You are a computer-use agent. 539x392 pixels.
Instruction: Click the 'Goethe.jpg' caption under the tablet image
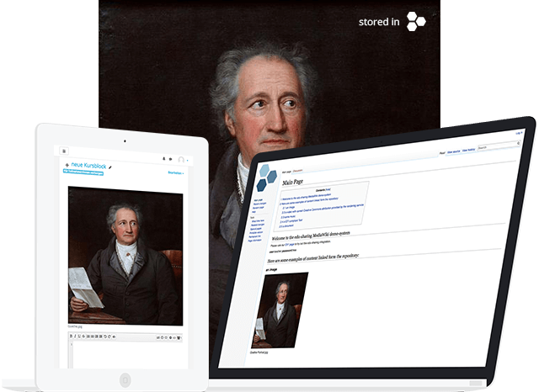(x=75, y=326)
